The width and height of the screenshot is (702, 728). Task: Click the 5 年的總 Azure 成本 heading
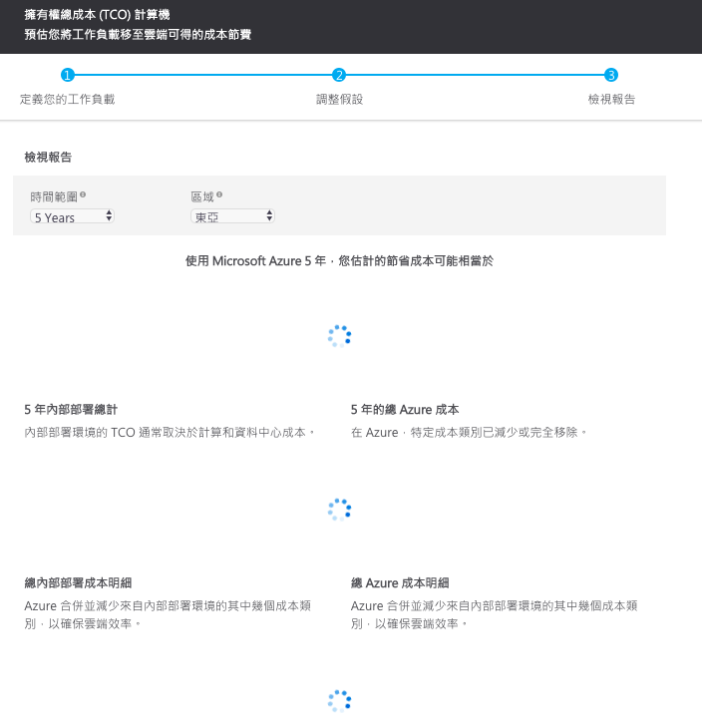pyautogui.click(x=405, y=410)
